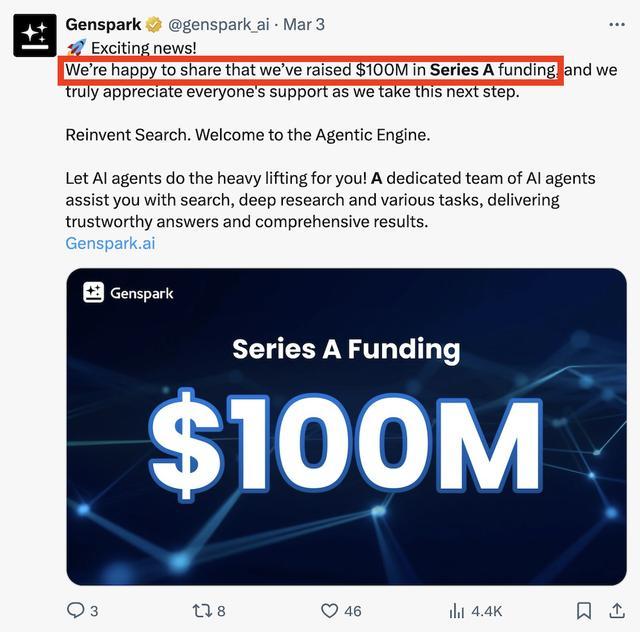The height and width of the screenshot is (632, 640).
Task: Open the three-dot more options menu
Action: point(617,24)
